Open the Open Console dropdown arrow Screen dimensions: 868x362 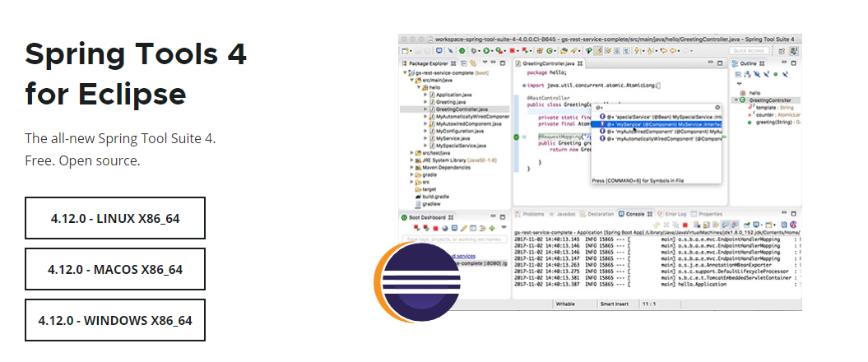tap(774, 225)
